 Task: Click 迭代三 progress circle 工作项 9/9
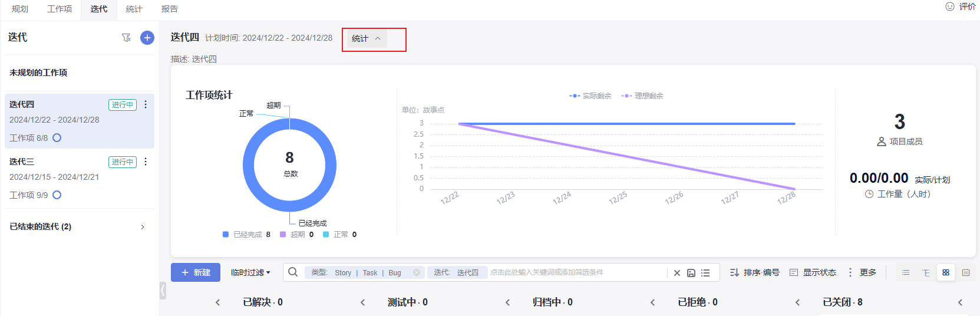57,195
